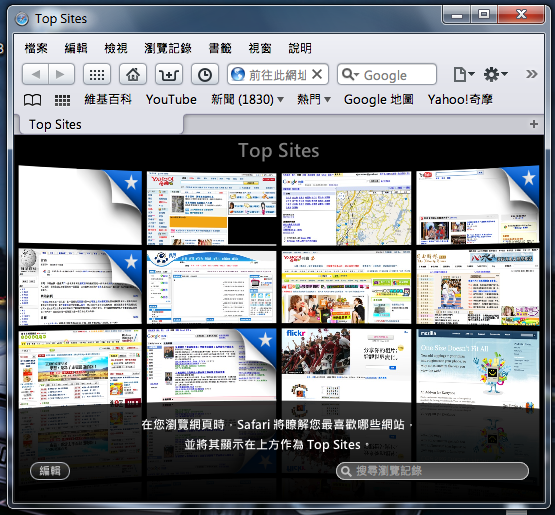This screenshot has height=515, width=555.
Task: Click the address field 前往此網址
Action: pyautogui.click(x=278, y=74)
